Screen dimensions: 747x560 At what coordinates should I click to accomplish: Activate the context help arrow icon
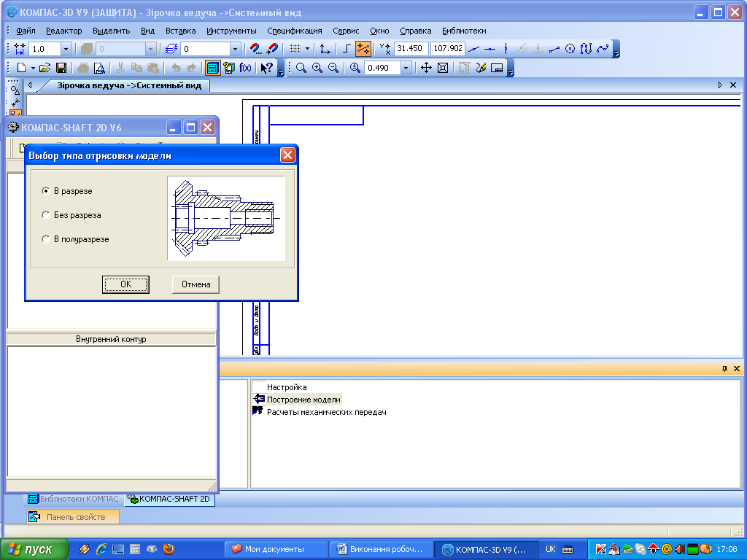[266, 68]
